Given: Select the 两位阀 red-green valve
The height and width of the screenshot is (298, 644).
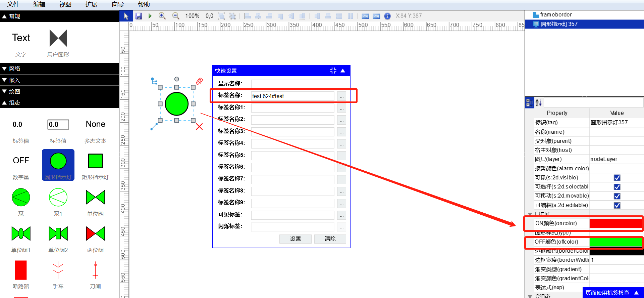Looking at the screenshot, I should click(95, 233).
